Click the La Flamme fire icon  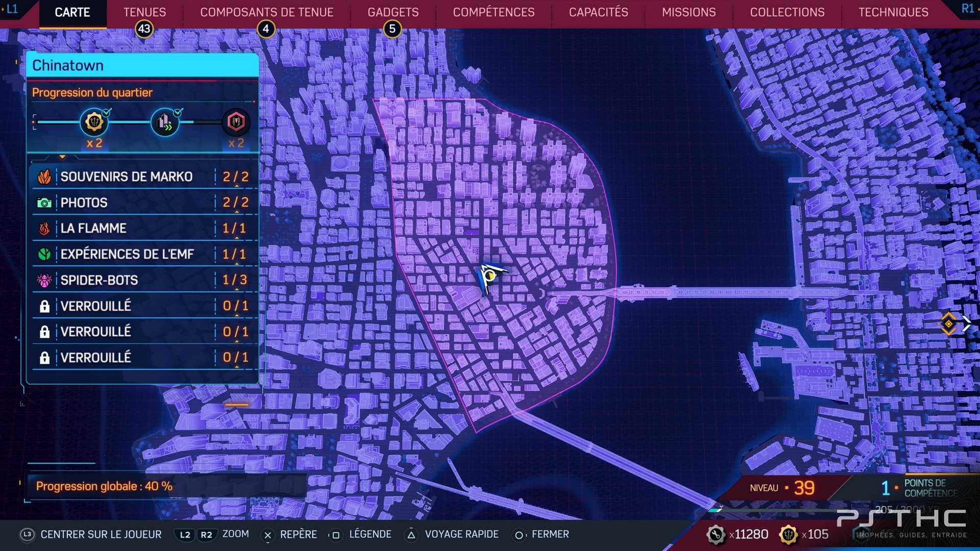44,229
